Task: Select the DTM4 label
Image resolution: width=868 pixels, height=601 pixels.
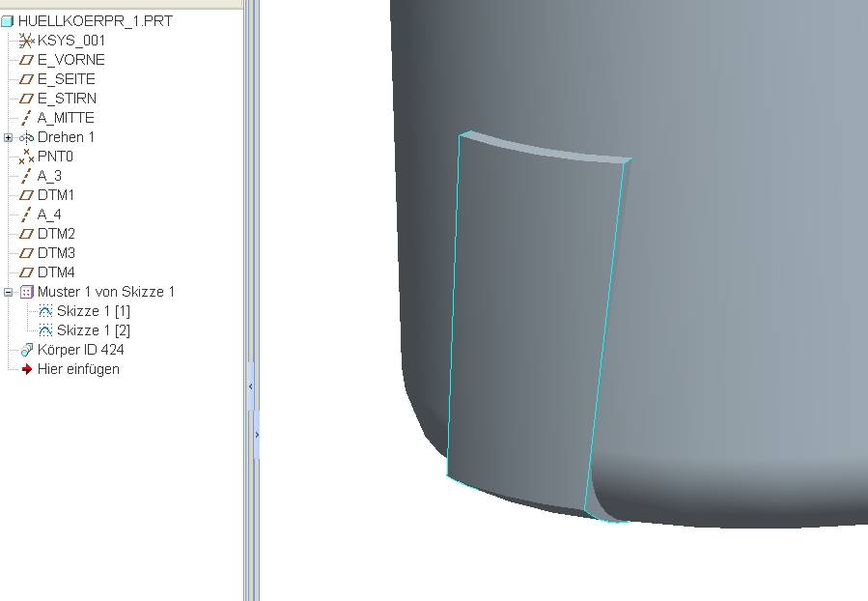Action: tap(56, 272)
